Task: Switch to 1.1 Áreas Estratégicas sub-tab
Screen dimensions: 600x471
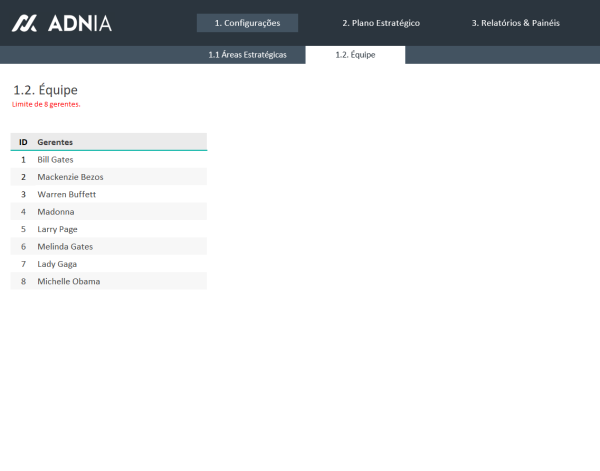Action: (247, 55)
